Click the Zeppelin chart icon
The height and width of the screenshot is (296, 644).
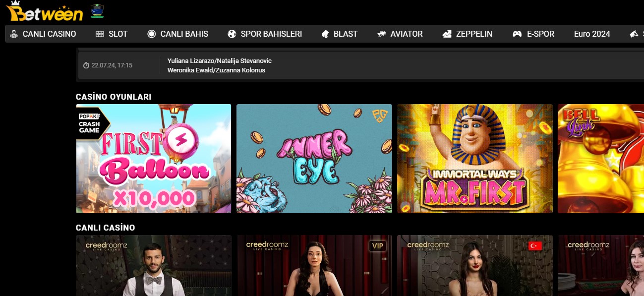tap(447, 34)
